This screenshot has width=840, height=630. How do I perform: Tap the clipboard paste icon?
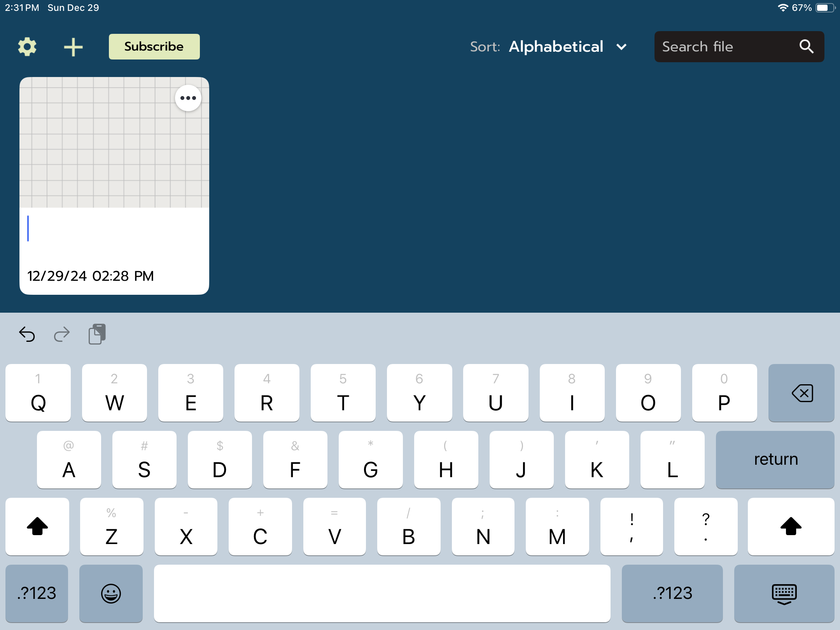[97, 334]
